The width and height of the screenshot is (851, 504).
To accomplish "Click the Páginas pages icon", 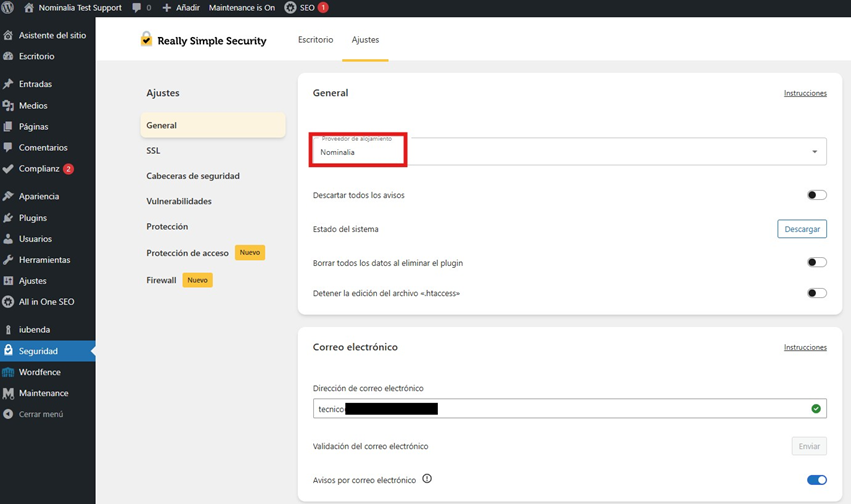I will tap(8, 126).
